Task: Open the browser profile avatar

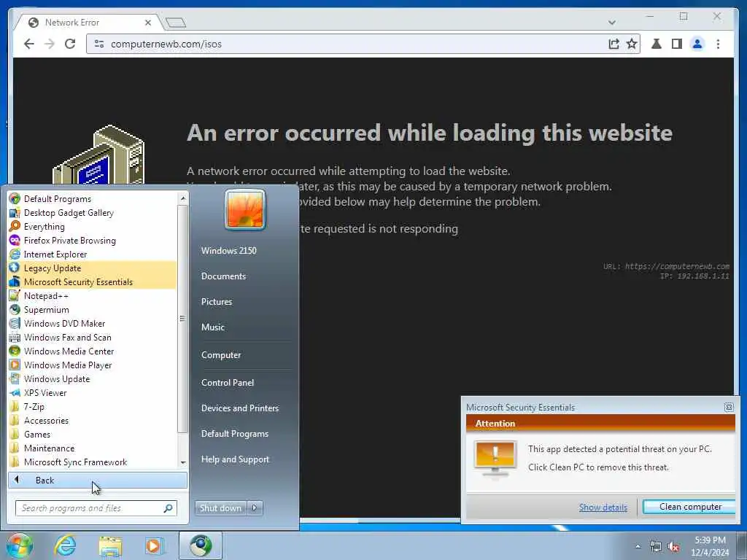Action: point(697,44)
